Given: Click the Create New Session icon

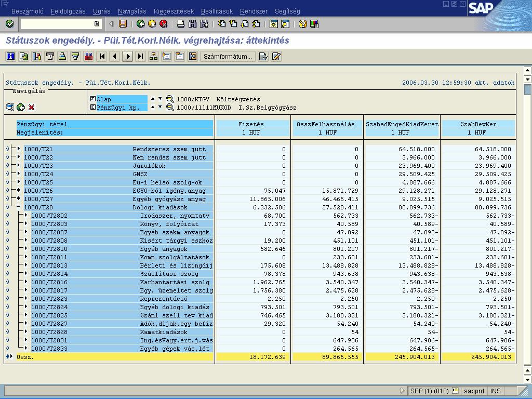Looking at the screenshot, I should pyautogui.click(x=273, y=24).
